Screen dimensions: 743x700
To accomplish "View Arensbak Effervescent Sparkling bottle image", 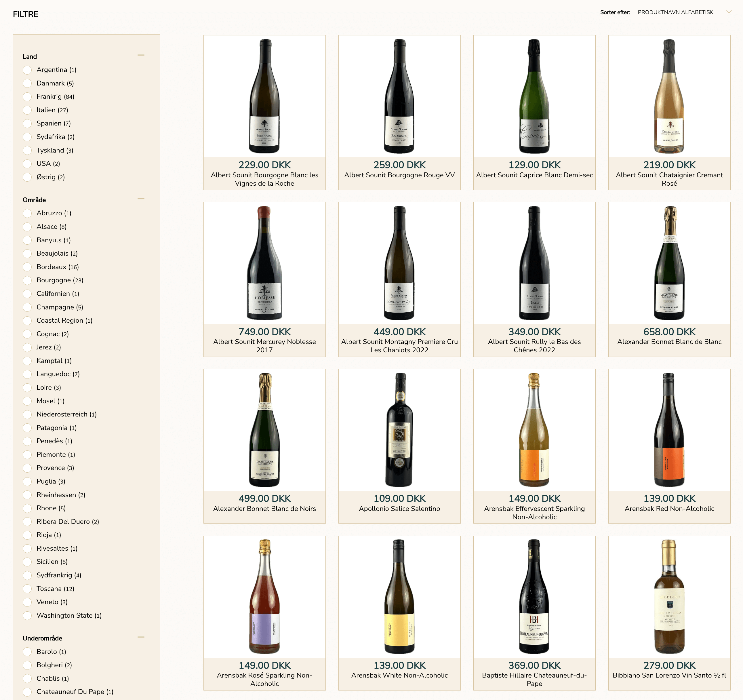I will coord(534,430).
